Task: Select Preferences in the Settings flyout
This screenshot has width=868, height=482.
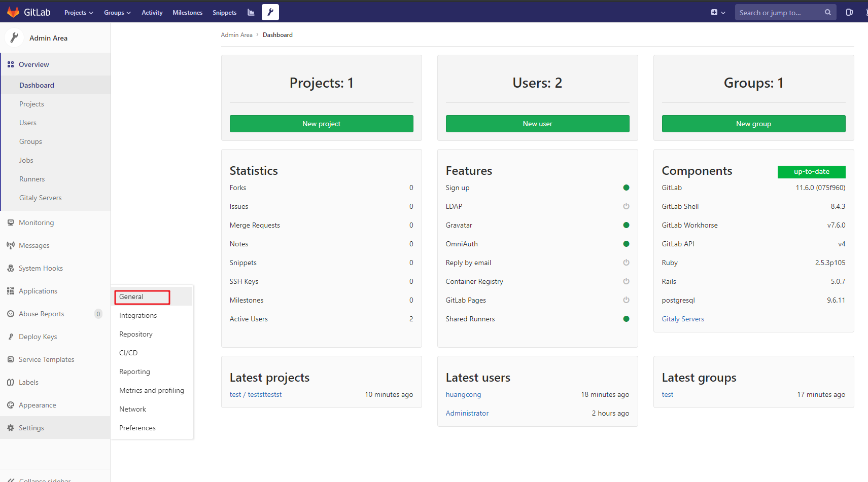Action: [152, 428]
